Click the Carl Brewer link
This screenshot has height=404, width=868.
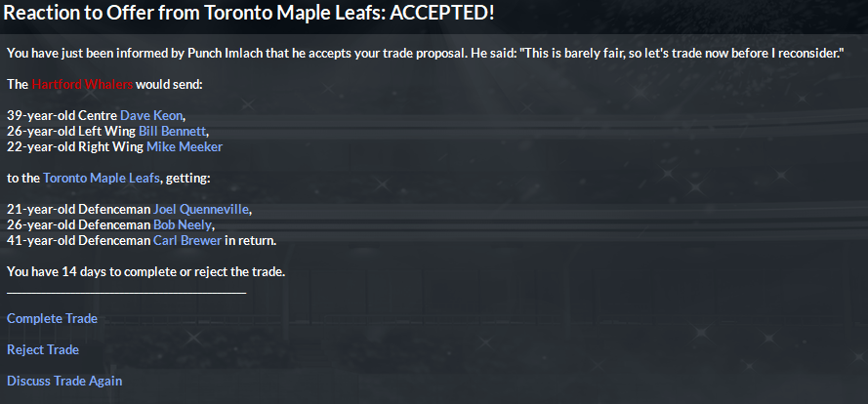click(x=186, y=241)
